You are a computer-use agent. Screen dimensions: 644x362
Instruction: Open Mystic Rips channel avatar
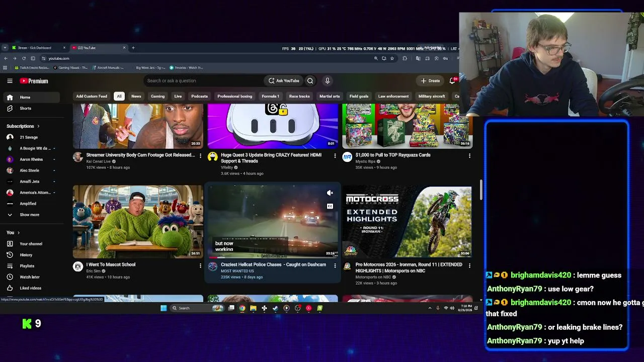(347, 157)
